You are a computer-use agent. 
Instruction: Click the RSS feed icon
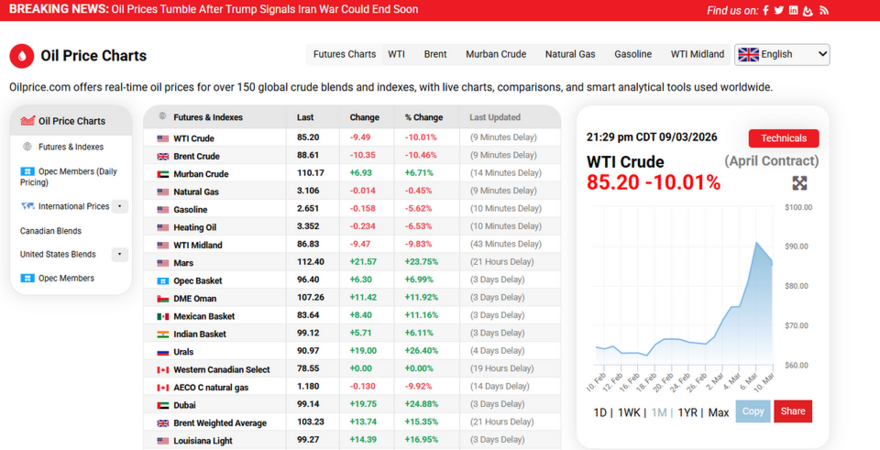pyautogui.click(x=824, y=10)
